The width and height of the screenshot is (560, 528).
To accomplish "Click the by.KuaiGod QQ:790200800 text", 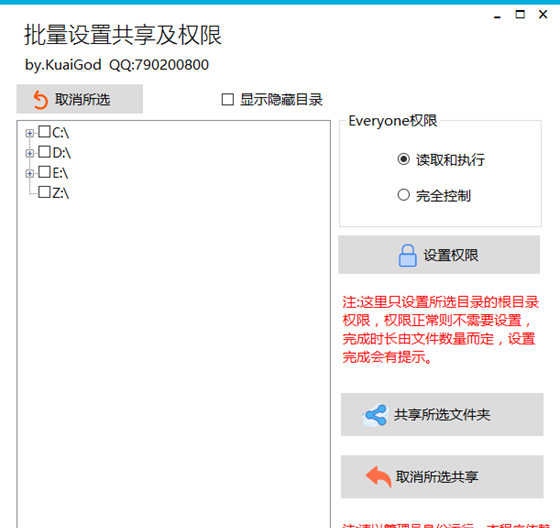I will pos(117,65).
